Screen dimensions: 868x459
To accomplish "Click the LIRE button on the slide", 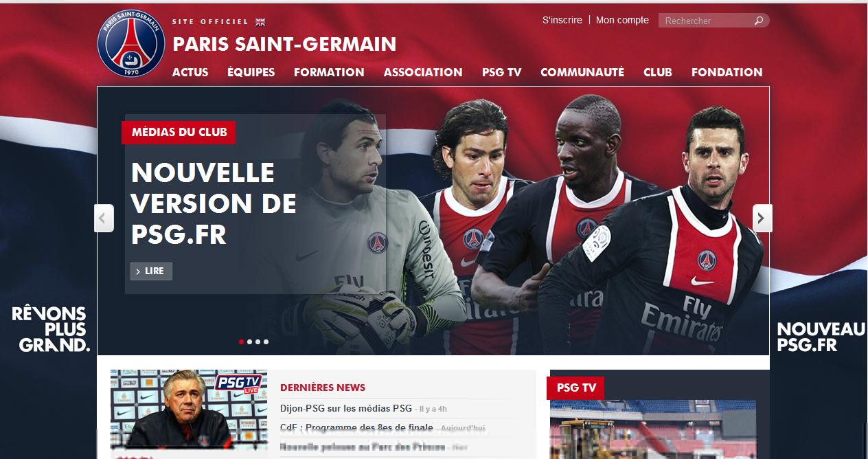I will [151, 271].
